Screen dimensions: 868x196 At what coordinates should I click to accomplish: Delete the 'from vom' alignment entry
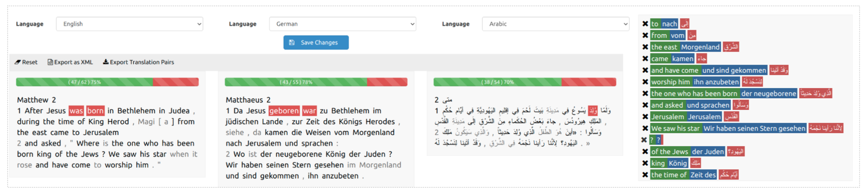(645, 35)
